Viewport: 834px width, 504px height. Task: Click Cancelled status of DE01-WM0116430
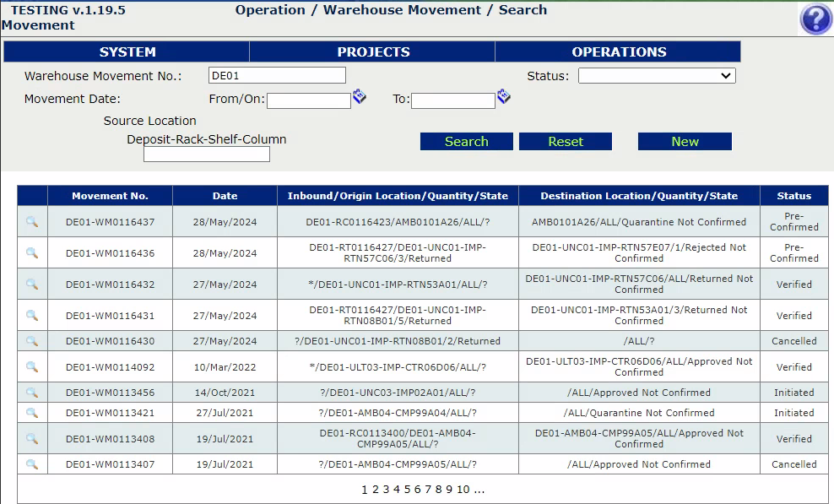click(x=794, y=341)
